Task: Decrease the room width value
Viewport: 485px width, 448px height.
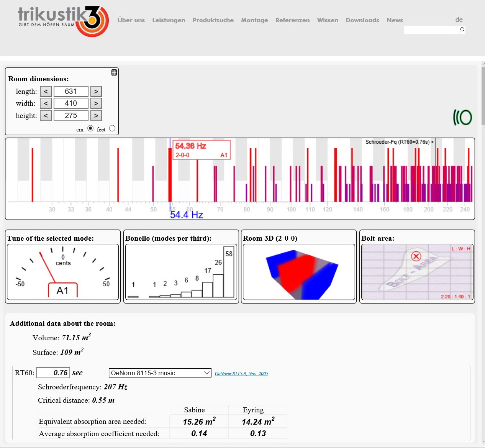Action: 46,103
